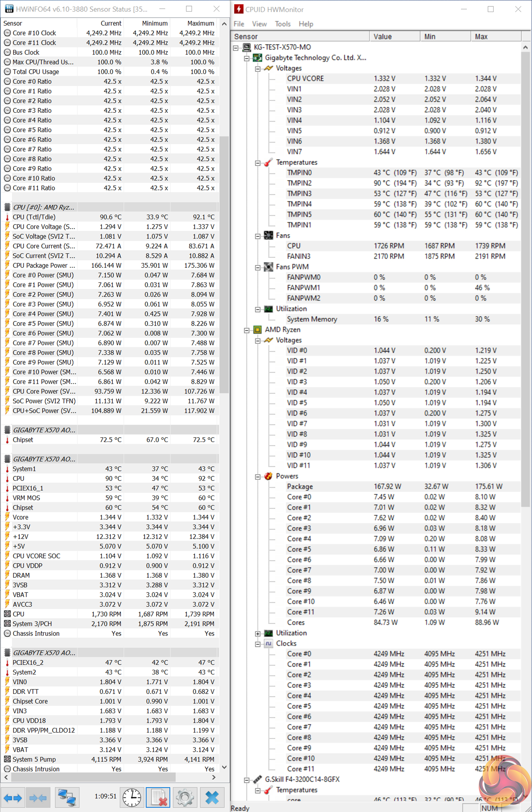Click the motherboard icon beside Gigabyte Technology
Image resolution: width=532 pixels, height=812 pixels.
coord(257,58)
